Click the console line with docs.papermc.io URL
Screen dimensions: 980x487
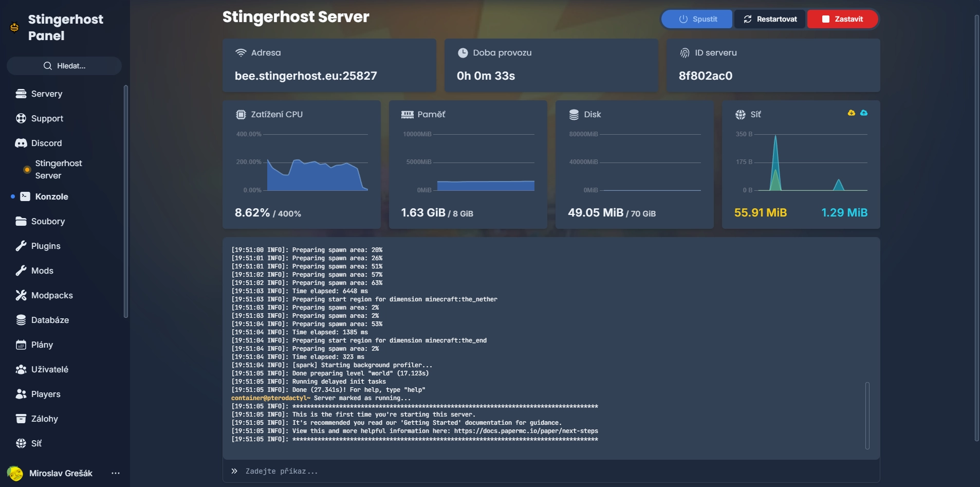415,431
